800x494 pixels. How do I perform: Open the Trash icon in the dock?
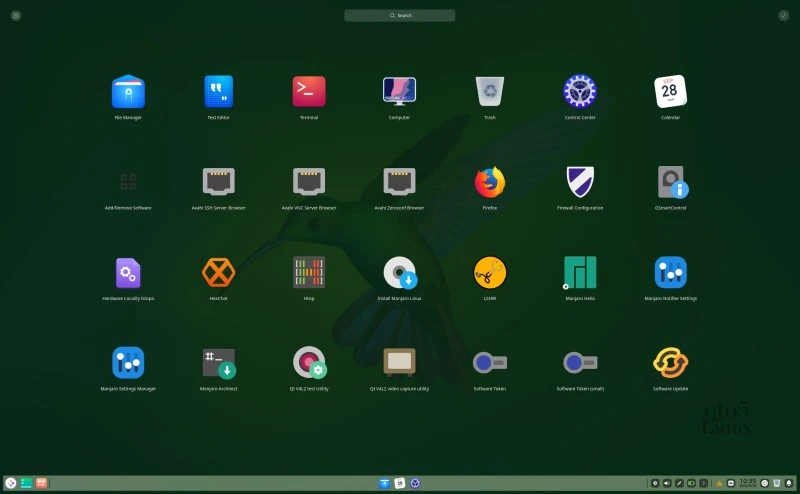pyautogui.click(x=777, y=483)
